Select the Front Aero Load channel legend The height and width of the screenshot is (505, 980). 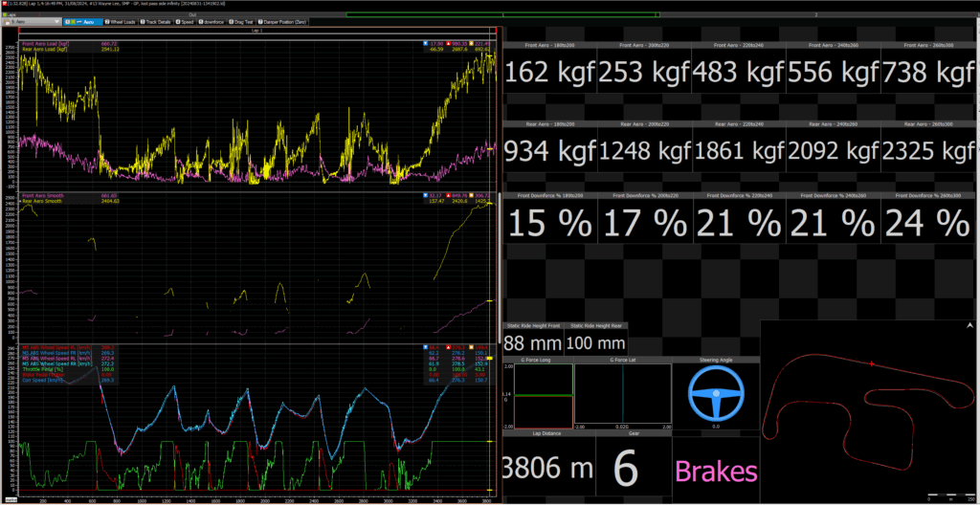click(x=43, y=43)
